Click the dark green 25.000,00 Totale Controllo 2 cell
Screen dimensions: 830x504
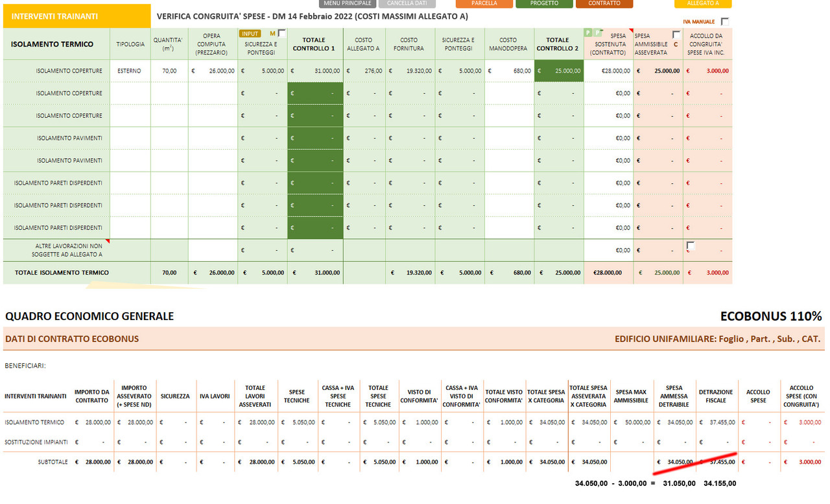click(x=559, y=71)
